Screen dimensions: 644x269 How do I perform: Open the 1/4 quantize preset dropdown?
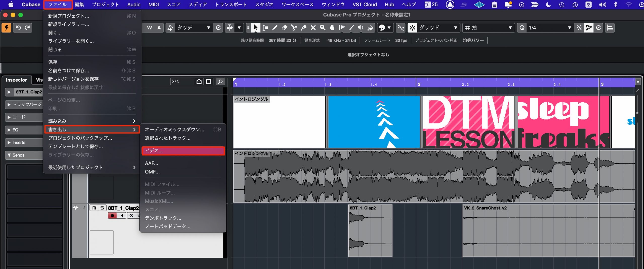550,28
